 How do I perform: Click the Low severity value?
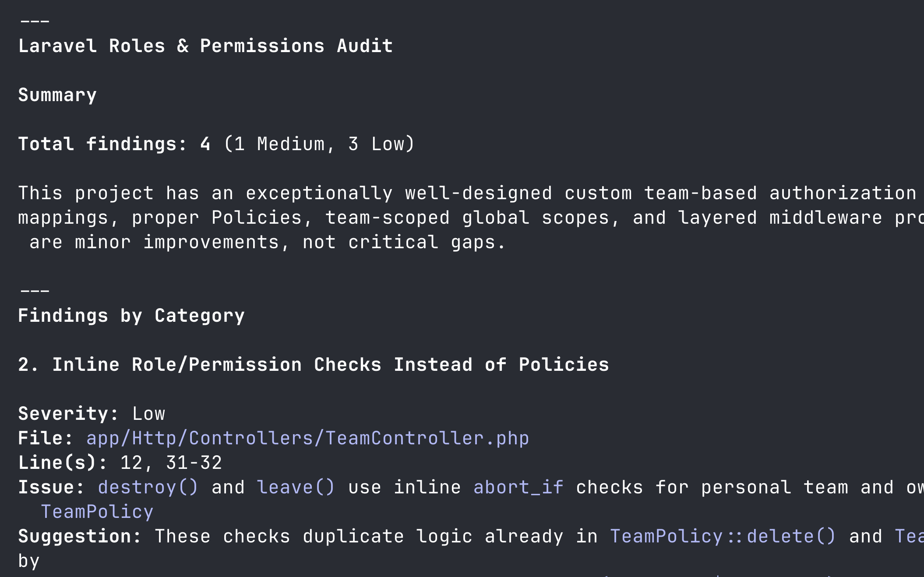pos(148,414)
